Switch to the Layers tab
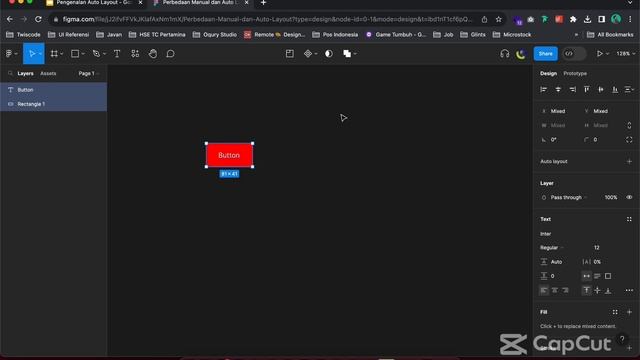Screen dimensions: 640x360 pos(25,73)
